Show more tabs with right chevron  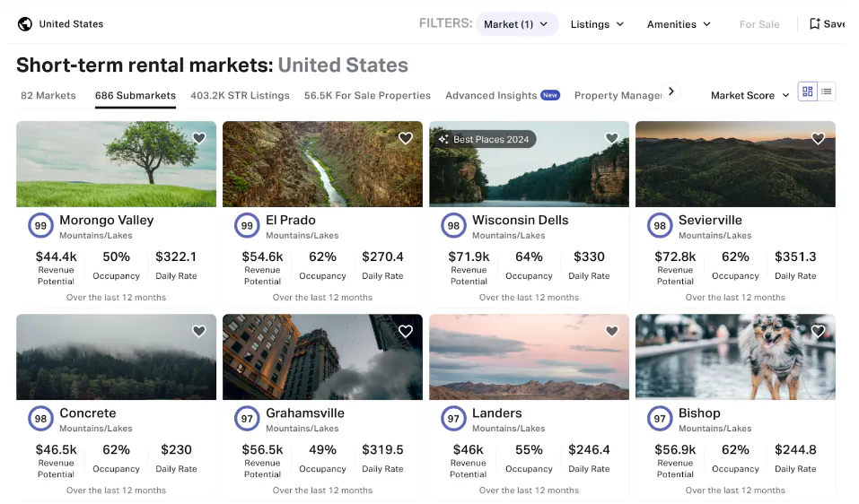(x=671, y=91)
